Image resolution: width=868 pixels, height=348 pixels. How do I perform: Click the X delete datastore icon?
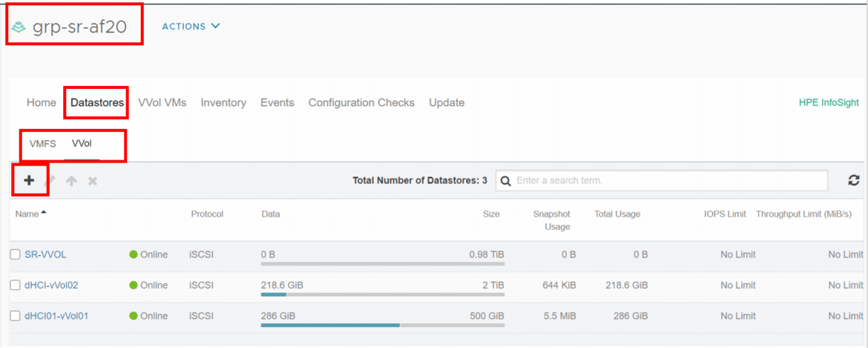pos(93,181)
